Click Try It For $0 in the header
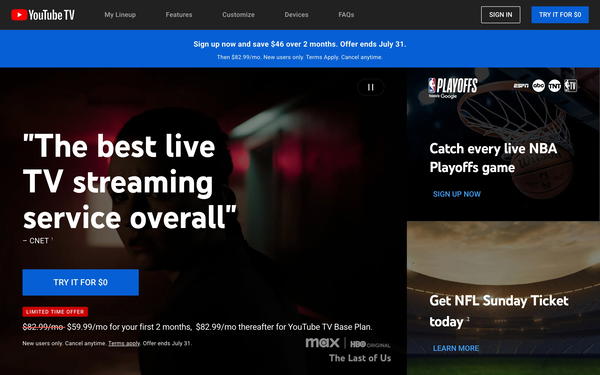The width and height of the screenshot is (600, 375). [560, 15]
